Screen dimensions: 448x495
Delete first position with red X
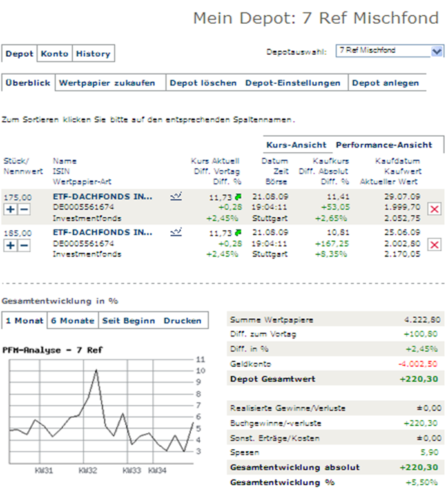435,208
